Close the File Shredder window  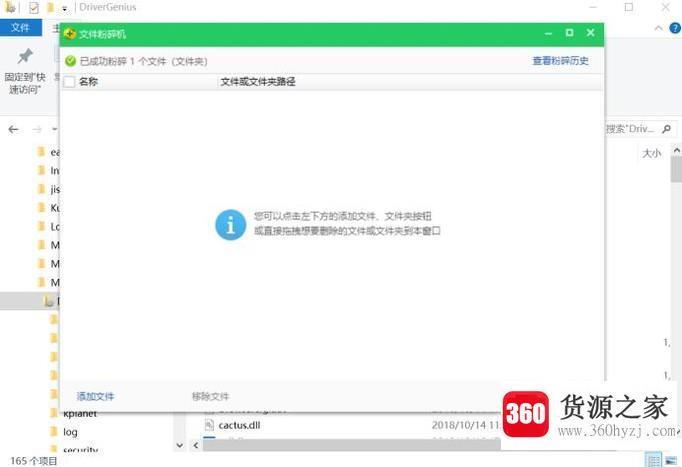tap(590, 33)
